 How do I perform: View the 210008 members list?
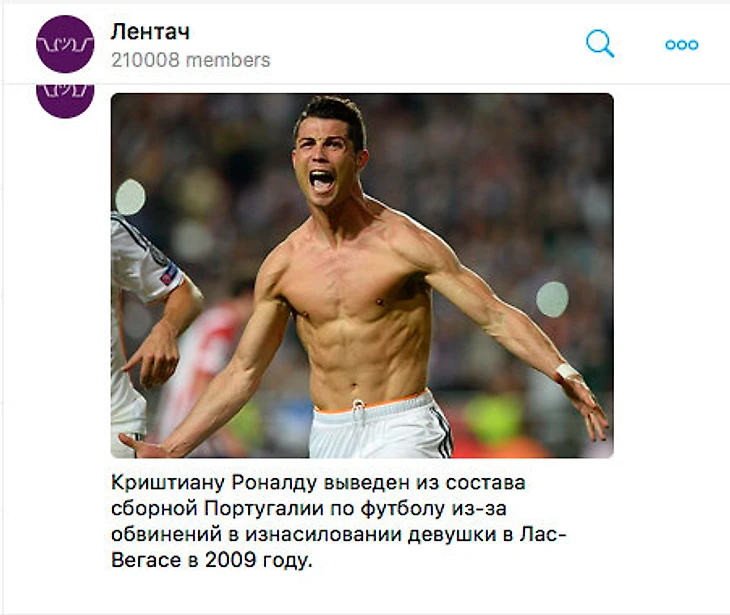[190, 60]
